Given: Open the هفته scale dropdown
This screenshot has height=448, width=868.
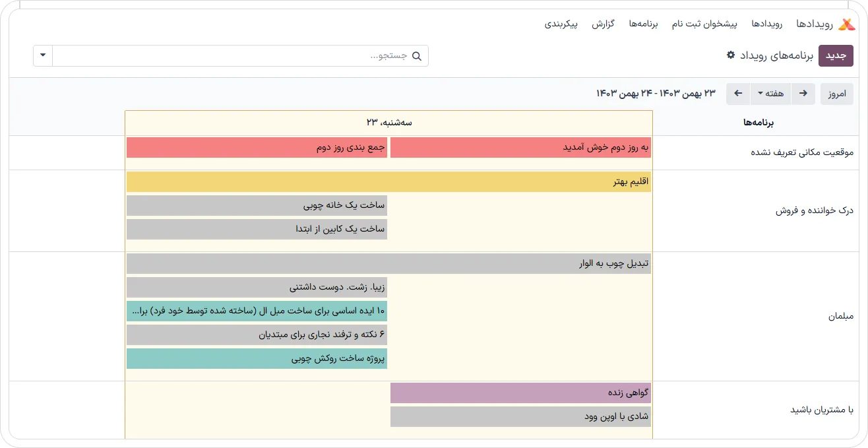Looking at the screenshot, I should 770,94.
